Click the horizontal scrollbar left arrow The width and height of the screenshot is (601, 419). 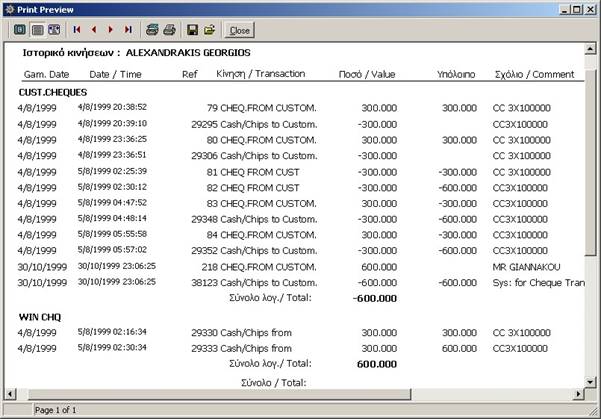pyautogui.click(x=11, y=392)
